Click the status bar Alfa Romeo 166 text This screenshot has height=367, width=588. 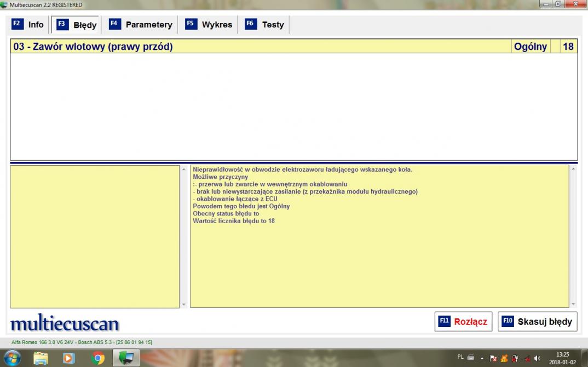click(x=82, y=342)
